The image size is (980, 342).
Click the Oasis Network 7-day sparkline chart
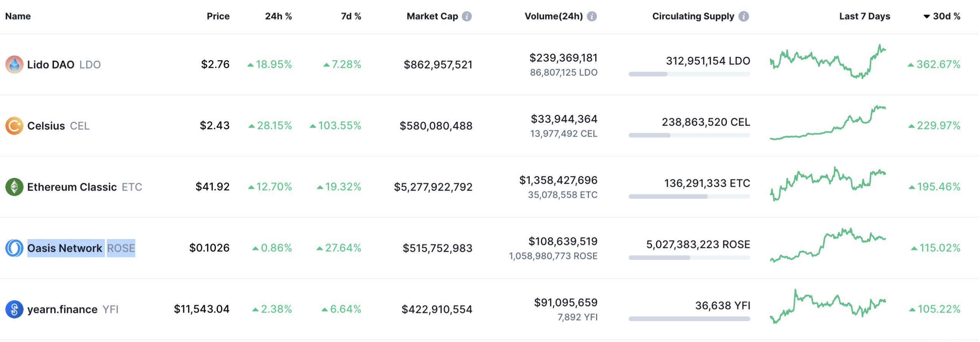pos(828,245)
